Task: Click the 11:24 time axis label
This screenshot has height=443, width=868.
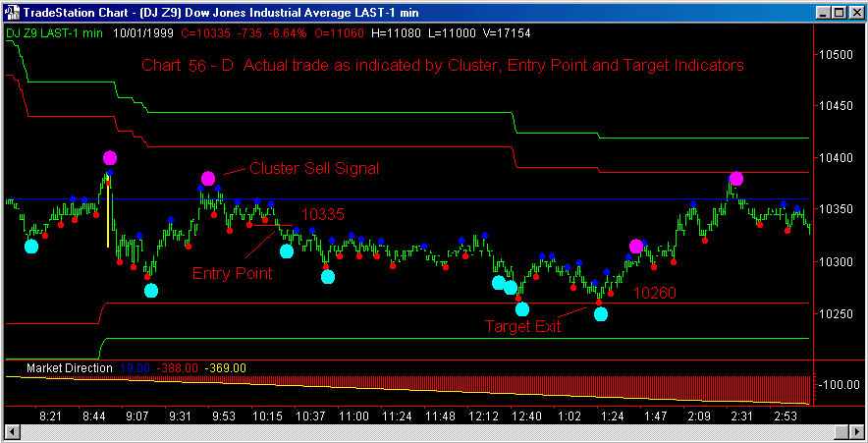Action: (x=397, y=416)
